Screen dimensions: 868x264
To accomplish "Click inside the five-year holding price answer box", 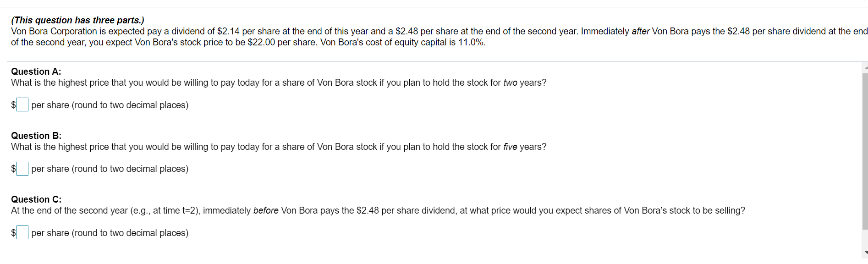I will [x=22, y=168].
